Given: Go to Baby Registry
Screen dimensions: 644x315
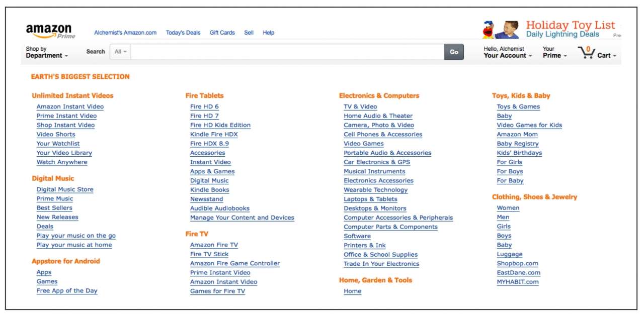Looking at the screenshot, I should coord(518,144).
